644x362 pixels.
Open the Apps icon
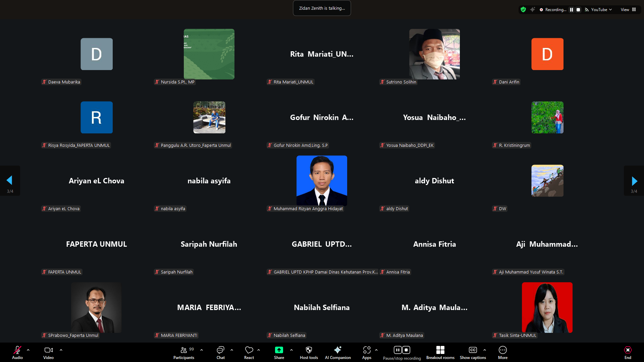click(x=367, y=352)
